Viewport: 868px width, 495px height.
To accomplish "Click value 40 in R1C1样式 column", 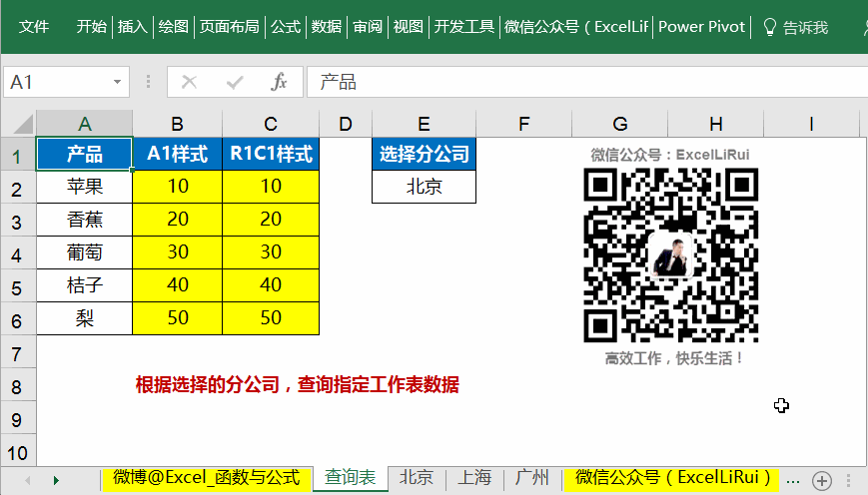I will (x=271, y=285).
